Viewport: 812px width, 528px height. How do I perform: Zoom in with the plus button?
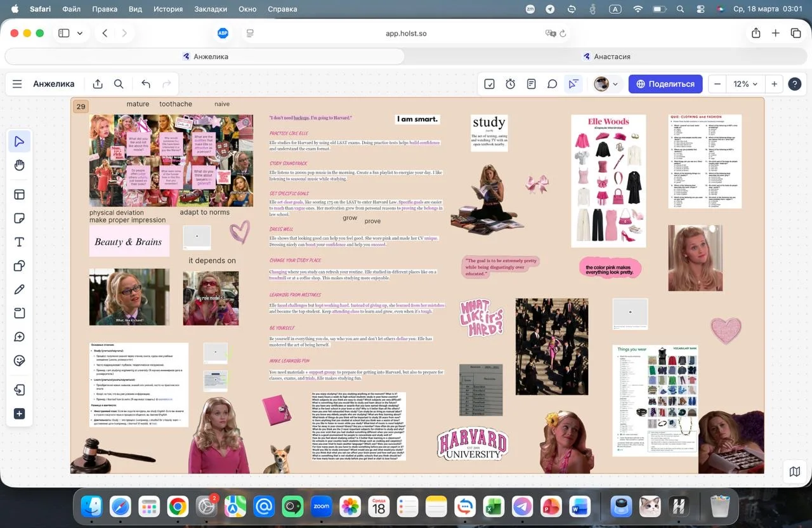coord(774,84)
